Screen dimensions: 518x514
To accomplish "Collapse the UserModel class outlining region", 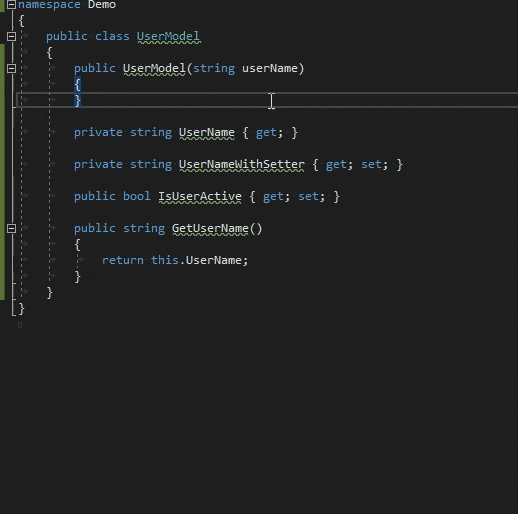I will coord(11,36).
